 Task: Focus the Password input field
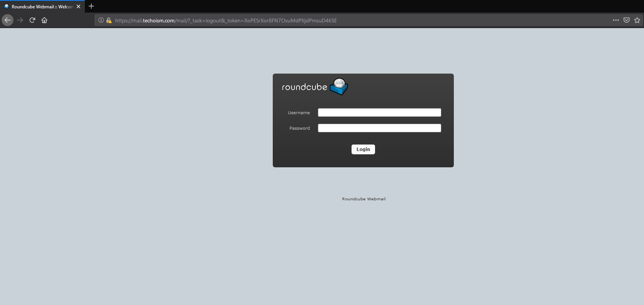point(380,128)
